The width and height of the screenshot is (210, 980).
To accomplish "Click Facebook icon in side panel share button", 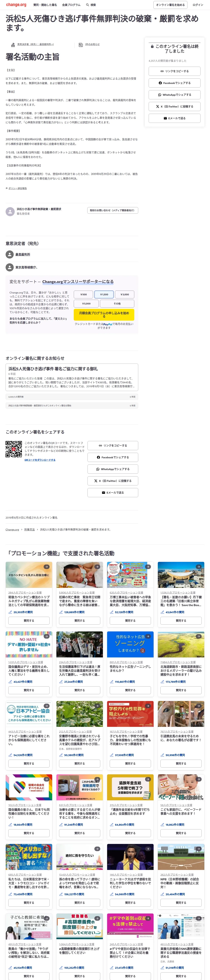I will click(x=160, y=83).
